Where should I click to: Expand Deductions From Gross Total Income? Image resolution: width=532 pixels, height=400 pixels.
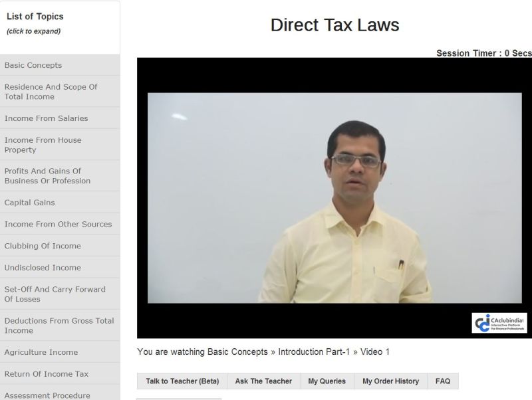(x=59, y=326)
